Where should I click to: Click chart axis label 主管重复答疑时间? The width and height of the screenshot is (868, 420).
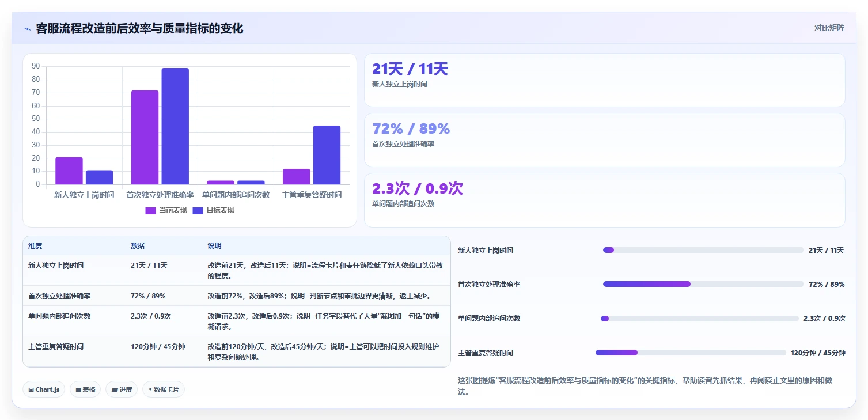pyautogui.click(x=312, y=195)
